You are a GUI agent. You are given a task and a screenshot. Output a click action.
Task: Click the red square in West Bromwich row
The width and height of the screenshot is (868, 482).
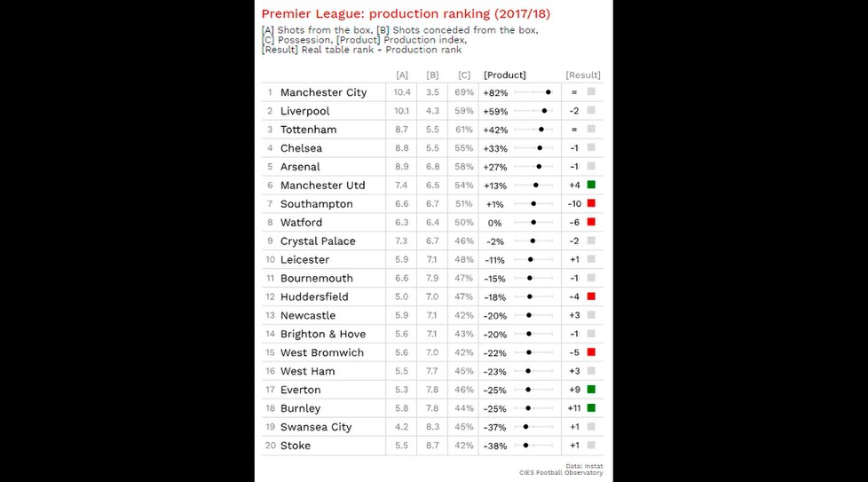(x=591, y=352)
